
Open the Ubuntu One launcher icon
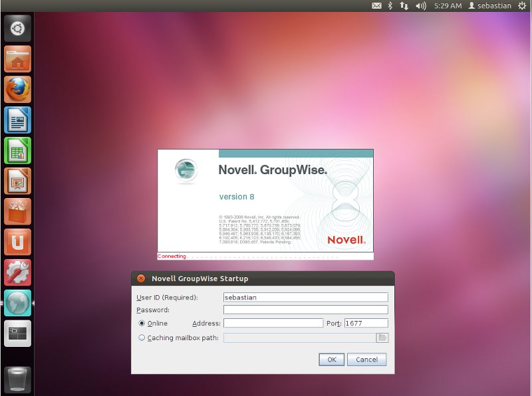(x=18, y=242)
